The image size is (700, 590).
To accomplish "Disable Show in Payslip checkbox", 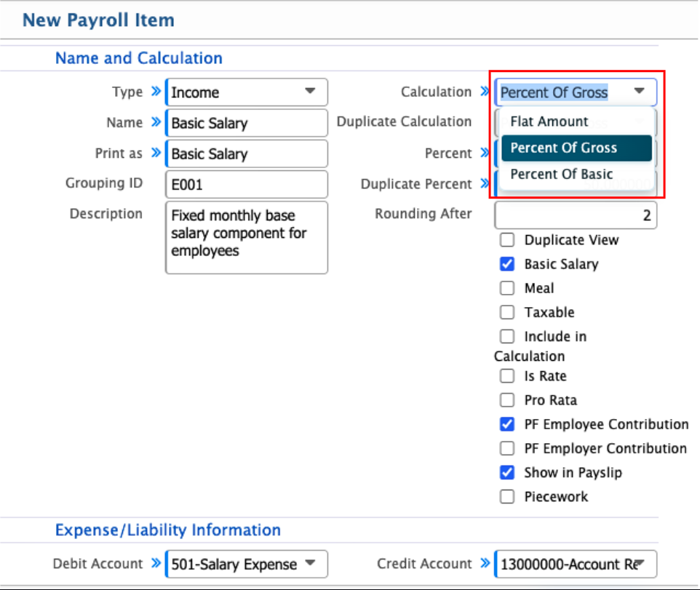I will tap(507, 473).
